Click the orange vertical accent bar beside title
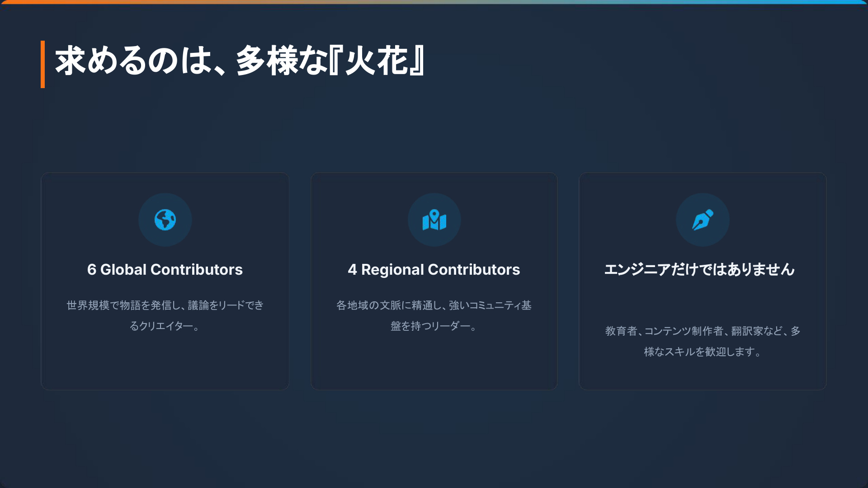 tap(42, 64)
